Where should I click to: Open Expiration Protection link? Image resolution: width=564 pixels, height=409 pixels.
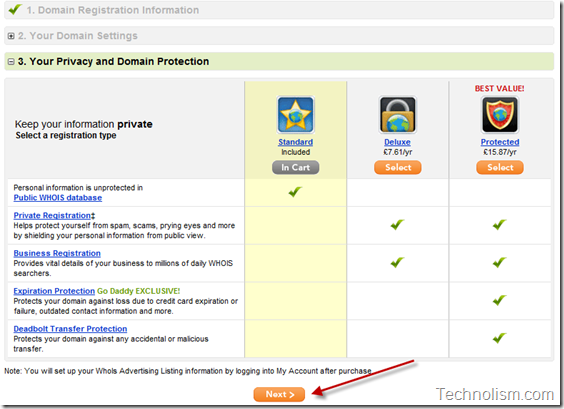click(54, 291)
